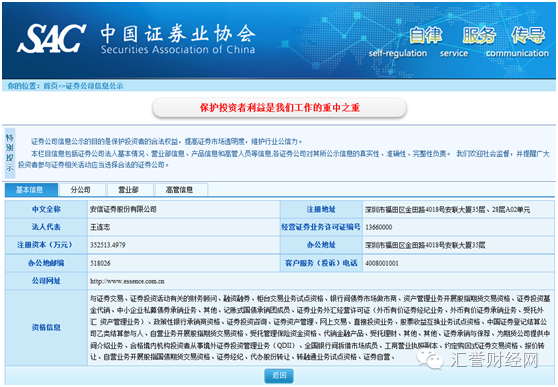The image size is (558, 387).
Task: Click the qualification information paragraph
Action: [x=320, y=328]
